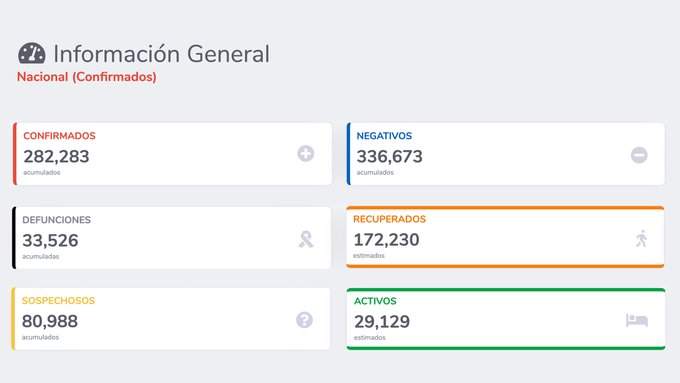Click the hospital bed icon in Activos card
This screenshot has height=383, width=680.
coord(637,321)
